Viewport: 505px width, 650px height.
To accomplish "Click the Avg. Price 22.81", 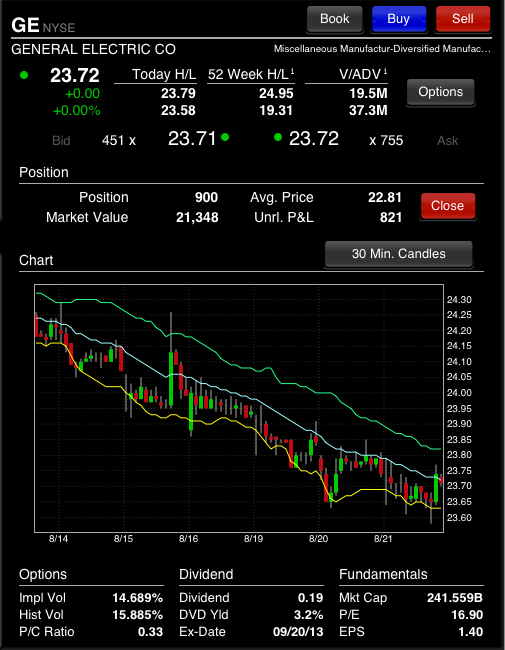I will click(385, 197).
